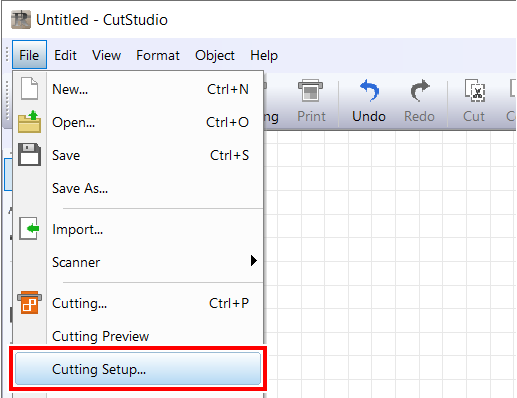
Task: Expand the Scanner submenu
Action: [138, 262]
